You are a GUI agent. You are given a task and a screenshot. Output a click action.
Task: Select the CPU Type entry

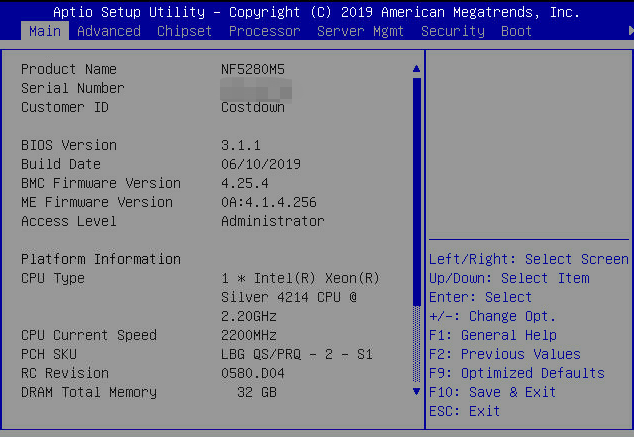[53, 278]
